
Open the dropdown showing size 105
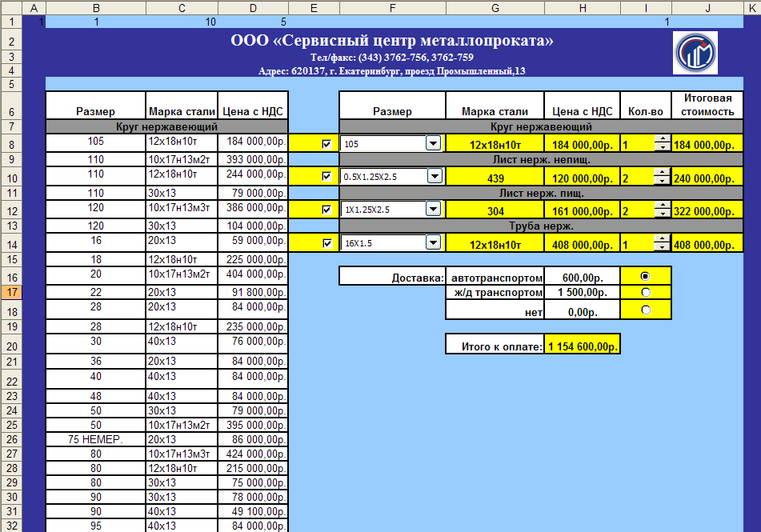pos(434,143)
